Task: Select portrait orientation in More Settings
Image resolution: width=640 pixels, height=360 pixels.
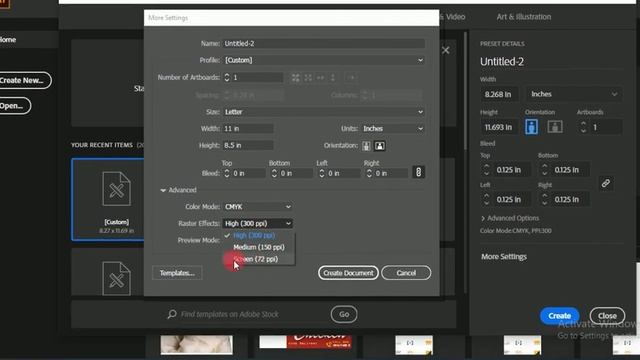Action: point(366,146)
